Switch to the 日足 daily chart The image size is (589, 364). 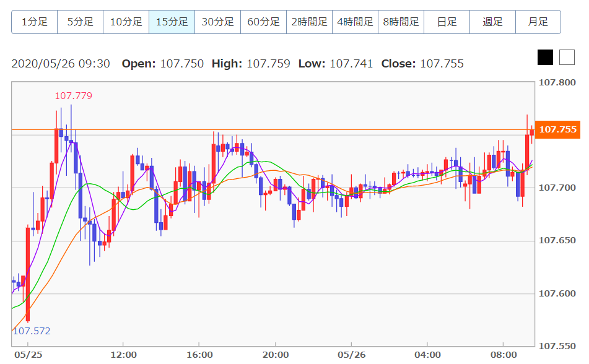[x=447, y=22]
